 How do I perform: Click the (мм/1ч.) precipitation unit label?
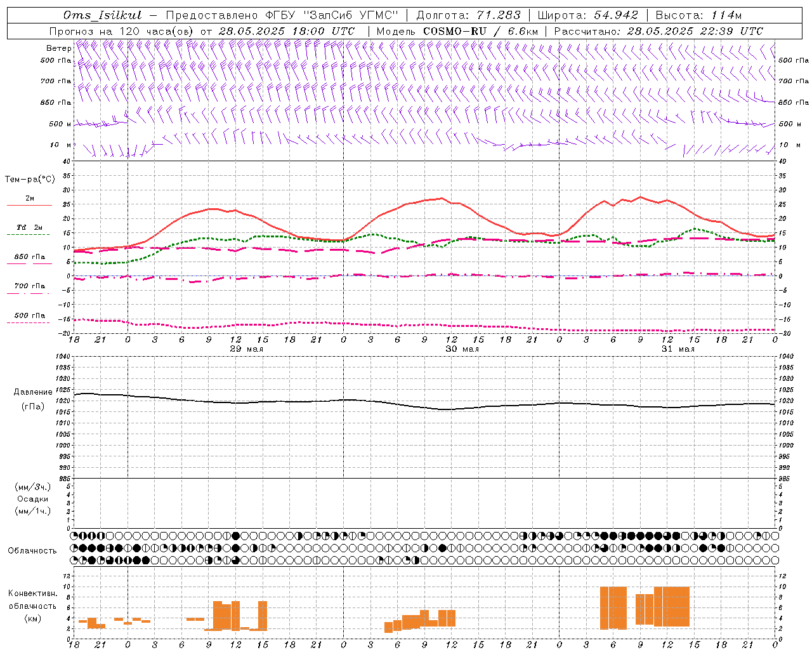pos(33,511)
